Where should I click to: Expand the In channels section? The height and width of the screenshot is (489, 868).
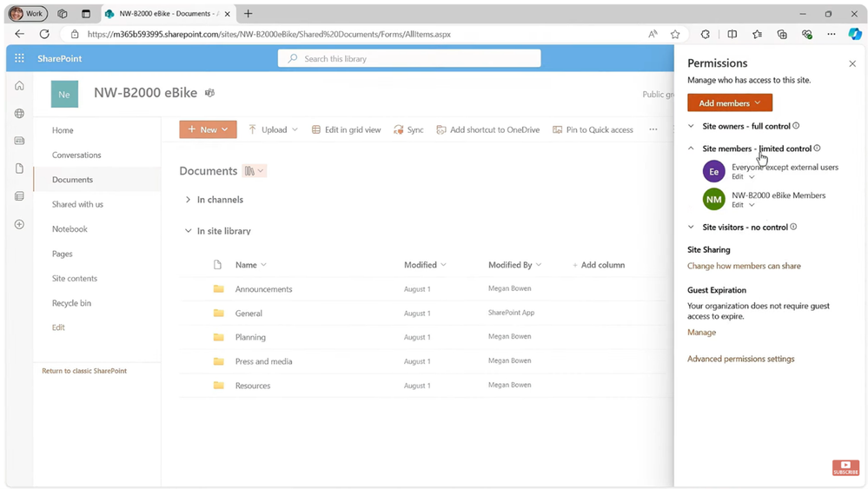[188, 200]
